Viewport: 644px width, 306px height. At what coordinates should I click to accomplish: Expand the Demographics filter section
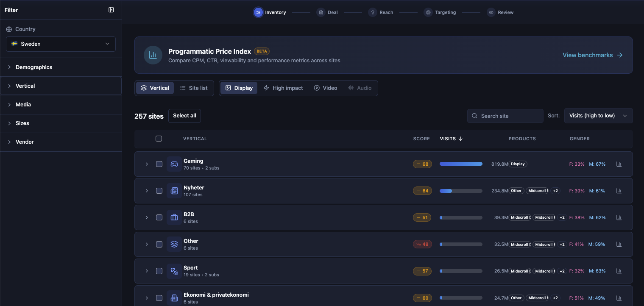34,67
